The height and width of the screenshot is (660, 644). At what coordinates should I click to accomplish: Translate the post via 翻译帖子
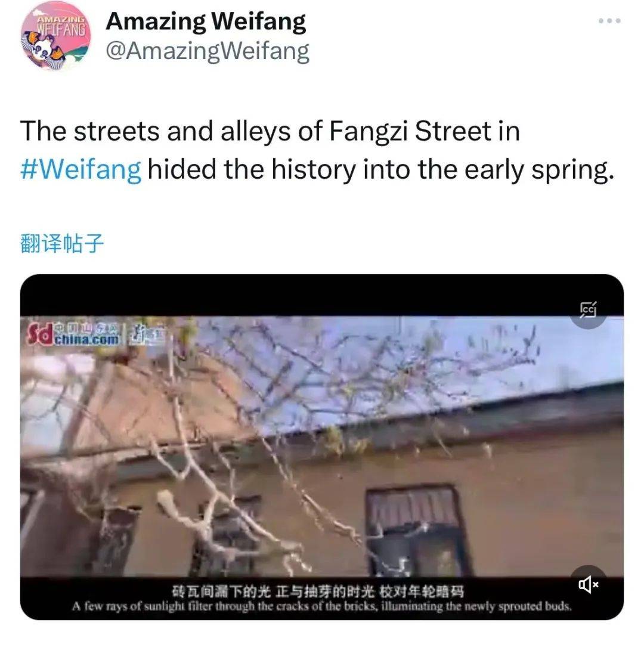pos(62,243)
